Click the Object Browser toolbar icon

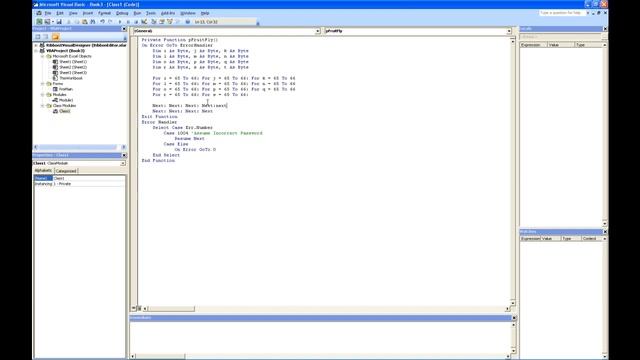(170, 22)
